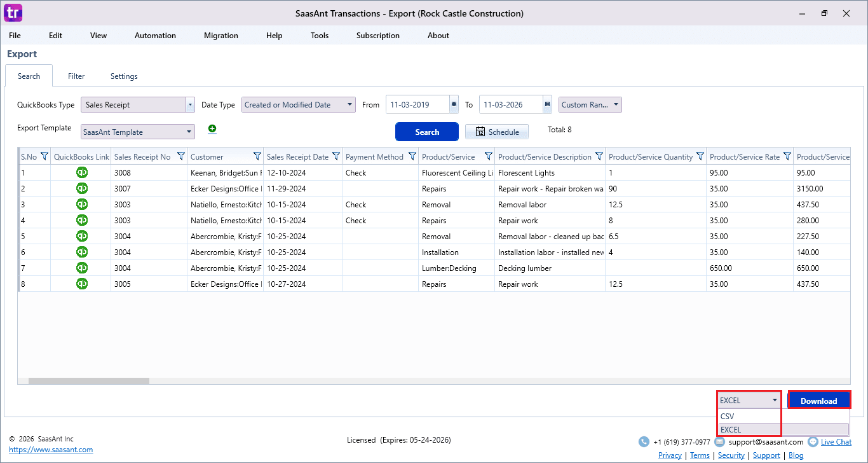Open the Date Type dropdown

coord(299,104)
